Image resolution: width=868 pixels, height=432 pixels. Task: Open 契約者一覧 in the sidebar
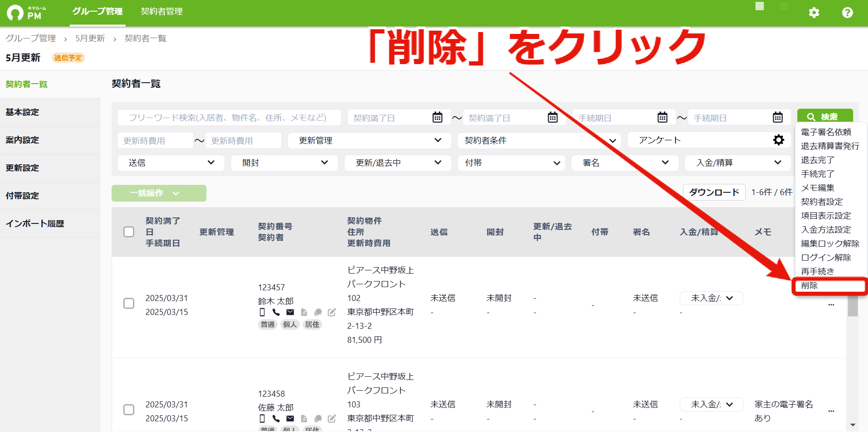coord(50,85)
